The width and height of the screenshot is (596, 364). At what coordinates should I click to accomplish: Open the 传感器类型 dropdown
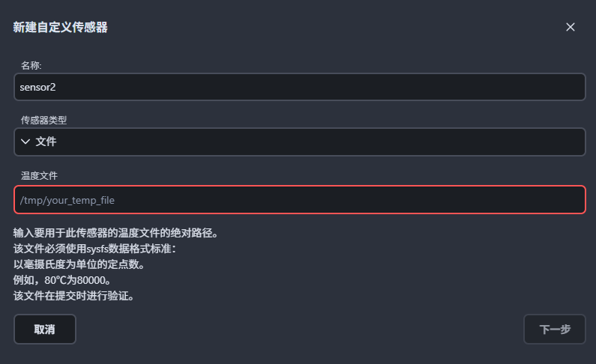(299, 142)
